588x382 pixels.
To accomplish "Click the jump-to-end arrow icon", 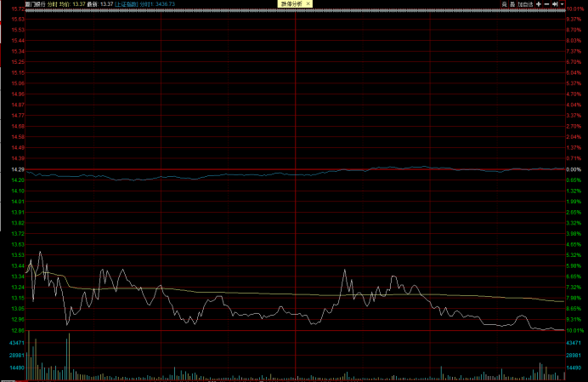I will [x=555, y=4].
